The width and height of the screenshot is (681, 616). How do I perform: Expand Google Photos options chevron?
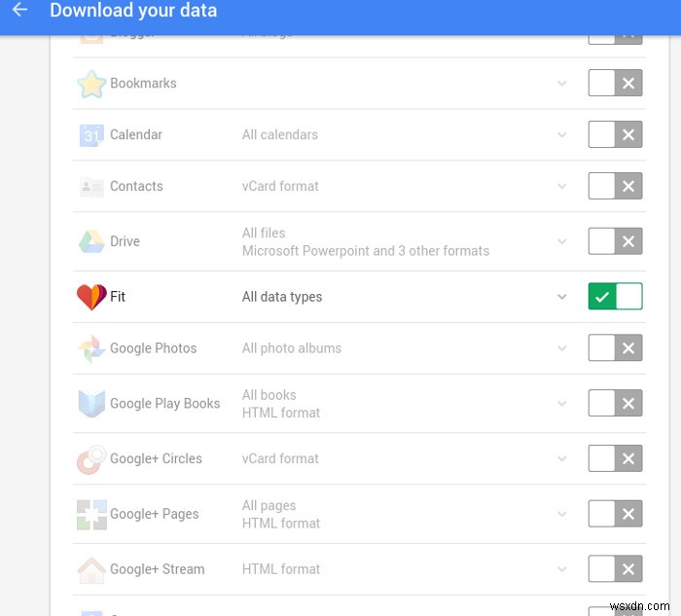click(562, 348)
